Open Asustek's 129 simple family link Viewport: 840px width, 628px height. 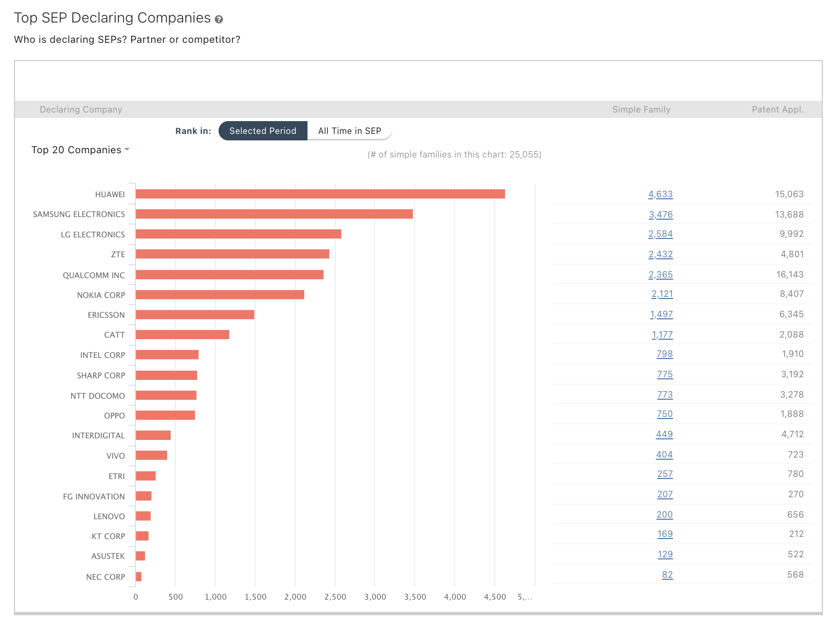point(665,555)
